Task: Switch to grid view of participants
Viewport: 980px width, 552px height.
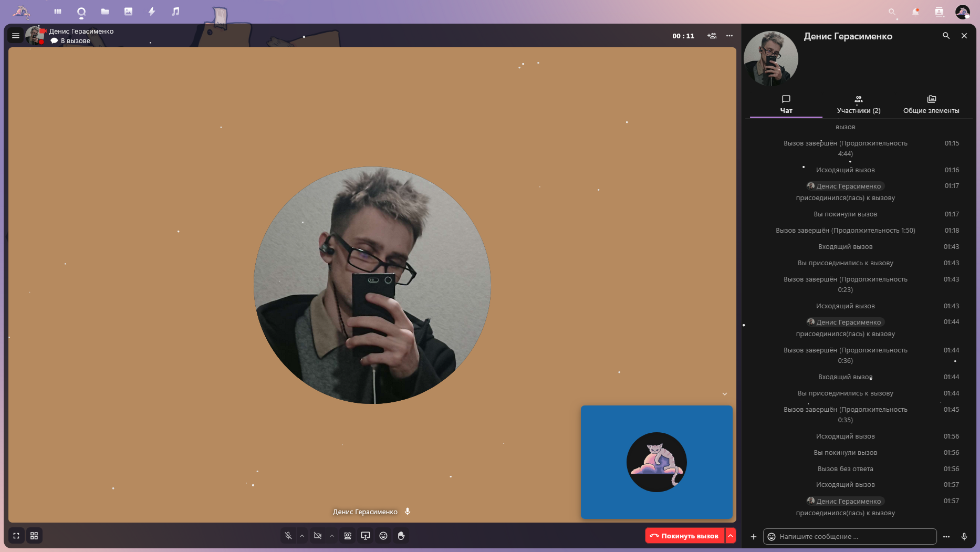Action: [34, 536]
